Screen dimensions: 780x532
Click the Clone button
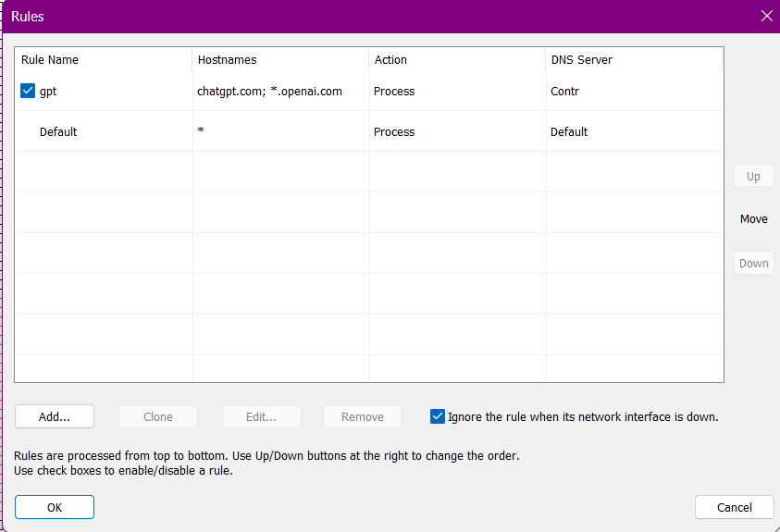[158, 416]
